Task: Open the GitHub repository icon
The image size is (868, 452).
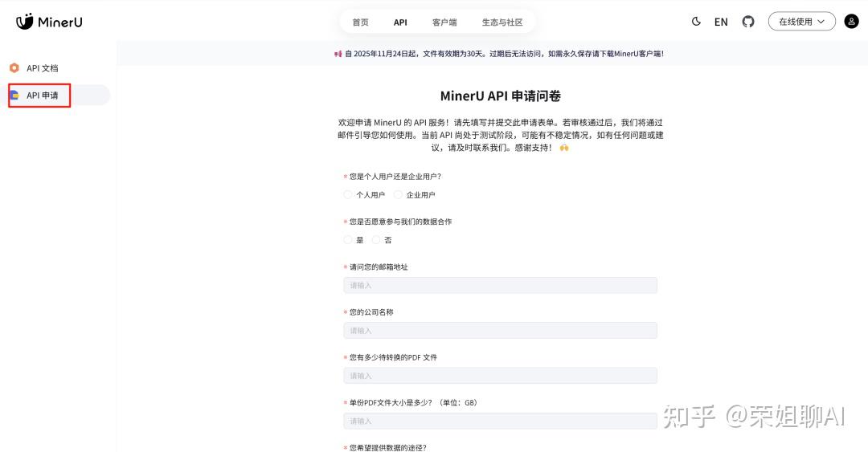Action: tap(748, 22)
